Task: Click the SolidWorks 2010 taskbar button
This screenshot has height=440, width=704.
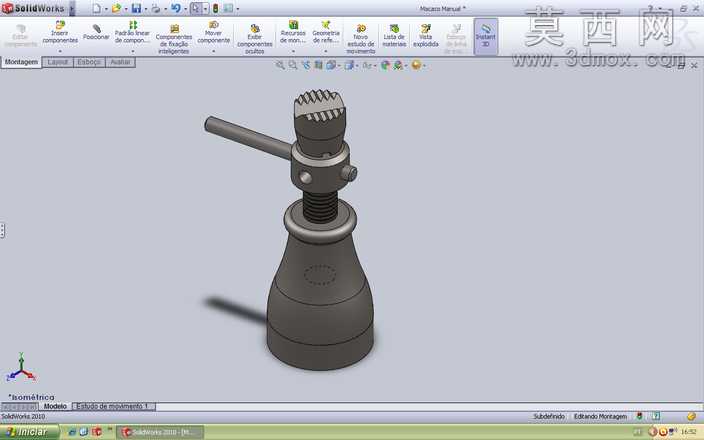Action: click(x=161, y=432)
